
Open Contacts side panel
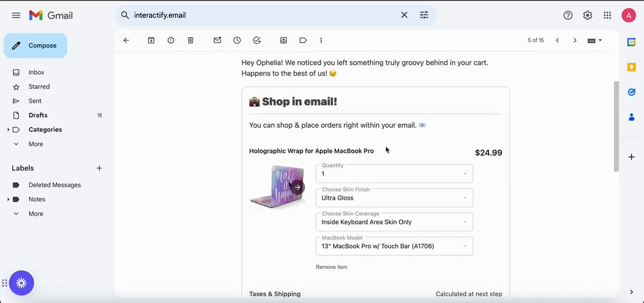click(x=632, y=117)
